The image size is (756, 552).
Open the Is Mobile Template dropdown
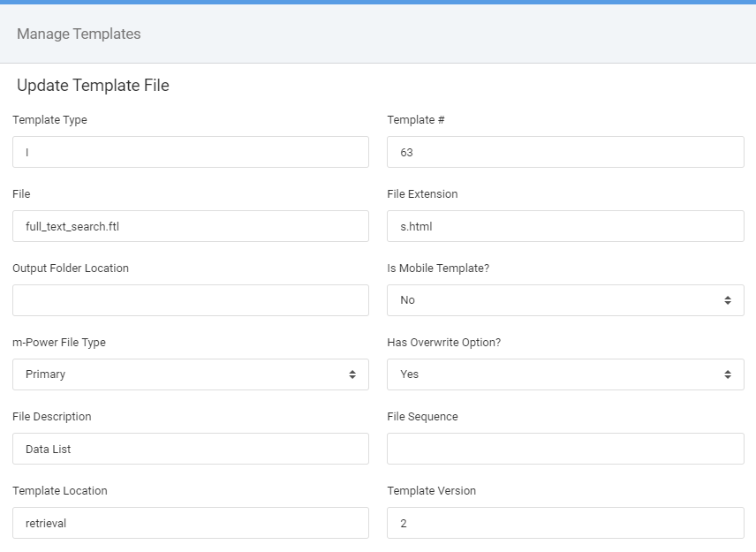click(565, 300)
